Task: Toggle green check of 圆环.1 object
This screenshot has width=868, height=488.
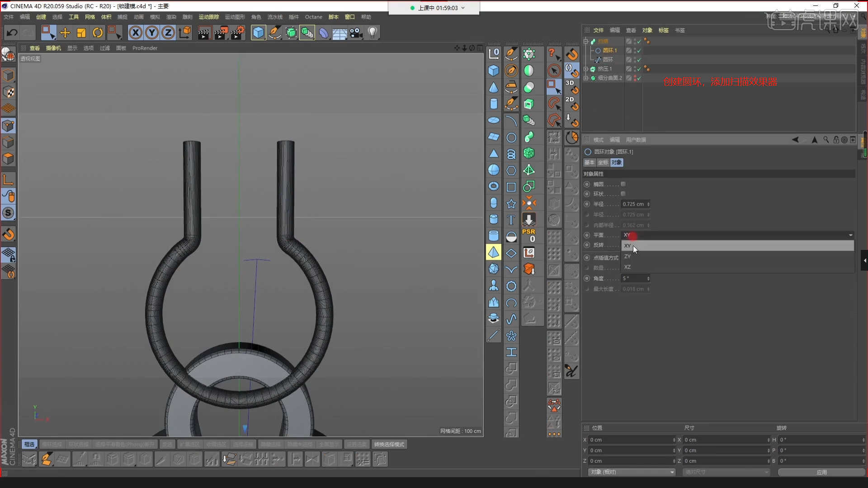Action: [x=639, y=51]
